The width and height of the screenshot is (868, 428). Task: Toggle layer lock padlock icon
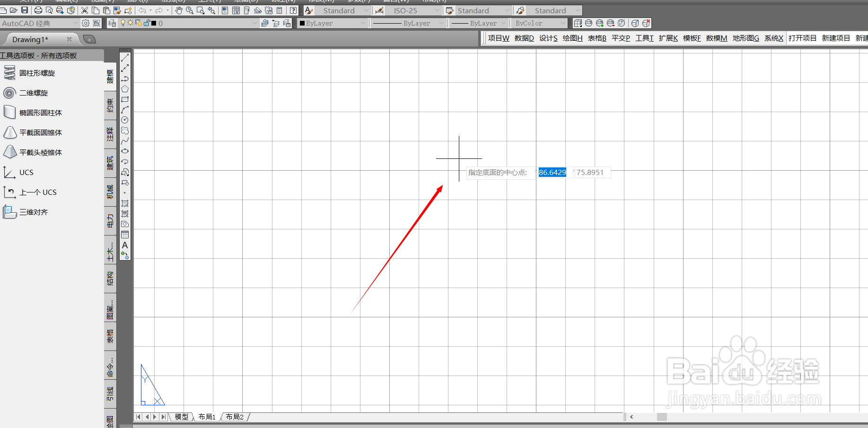coord(146,23)
